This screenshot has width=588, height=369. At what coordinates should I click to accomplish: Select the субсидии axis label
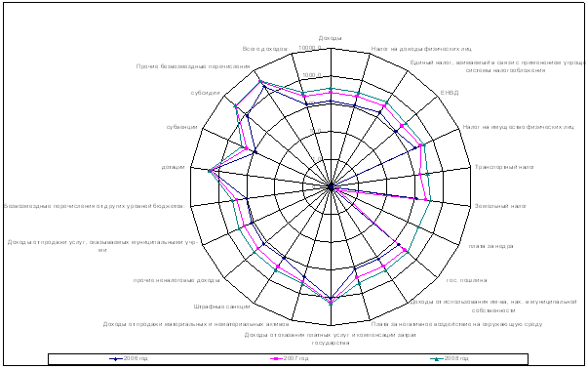(x=205, y=93)
